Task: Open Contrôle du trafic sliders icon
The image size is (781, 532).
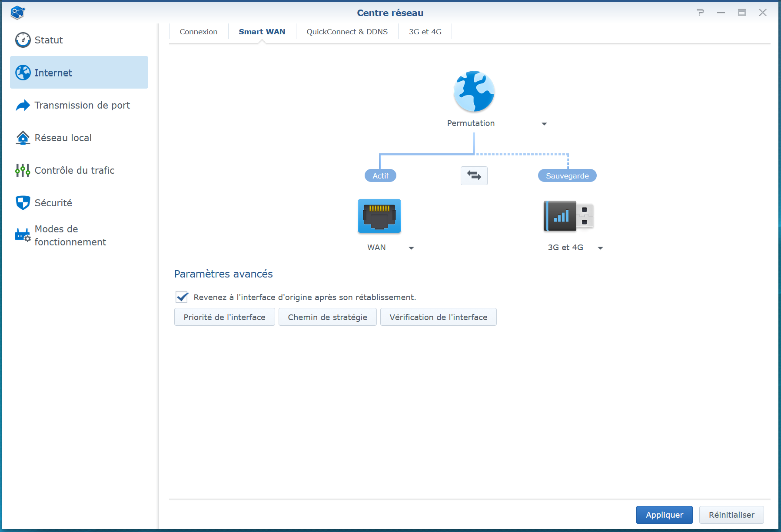Action: pyautogui.click(x=23, y=170)
